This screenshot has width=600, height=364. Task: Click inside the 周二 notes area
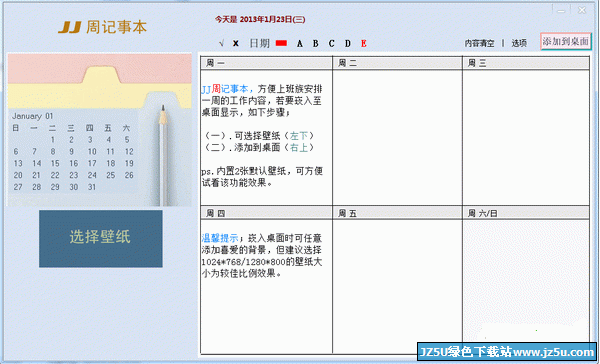point(397,137)
